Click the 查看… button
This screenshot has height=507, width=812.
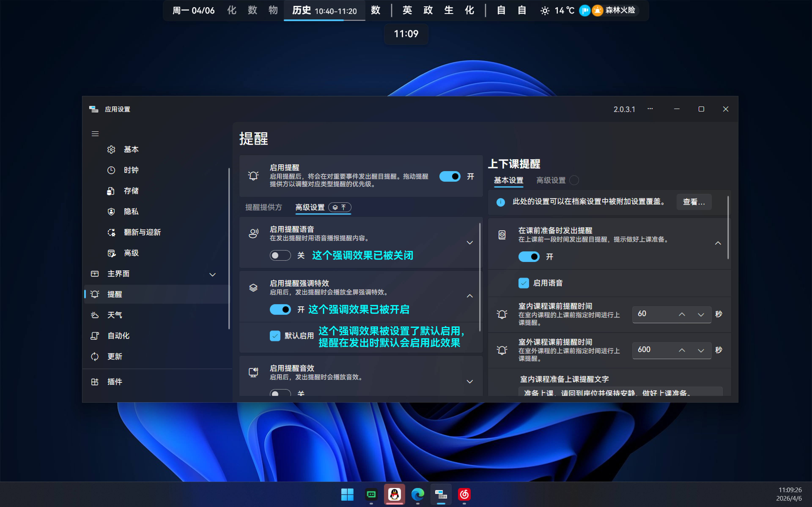(x=694, y=202)
